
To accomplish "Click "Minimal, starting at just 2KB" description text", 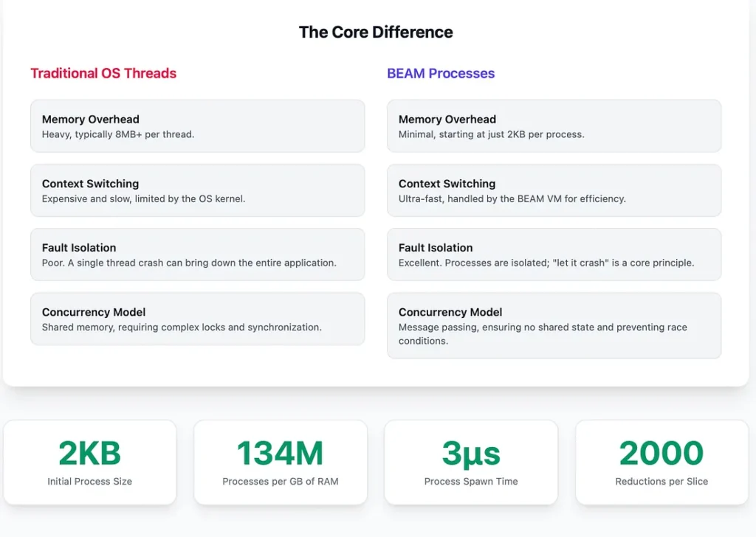I will pyautogui.click(x=491, y=135).
